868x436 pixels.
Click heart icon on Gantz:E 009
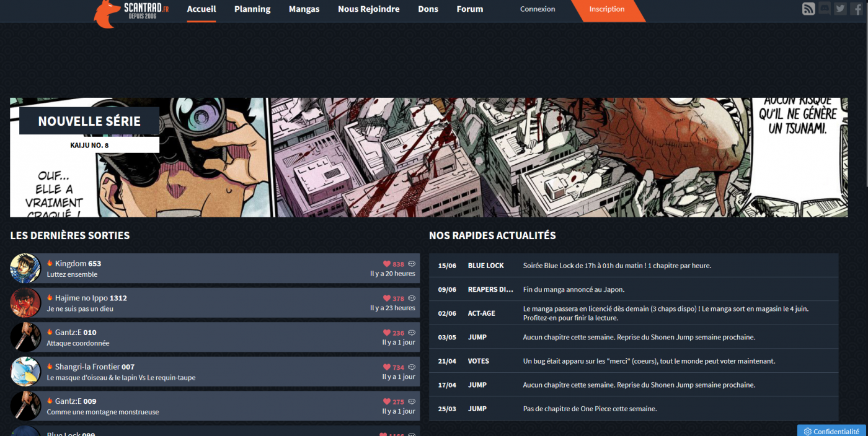pyautogui.click(x=387, y=401)
